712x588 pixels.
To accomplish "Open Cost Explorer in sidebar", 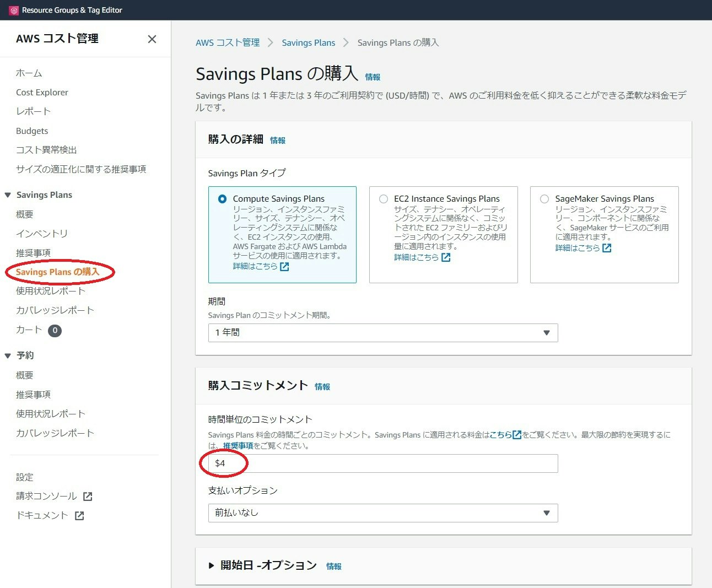I will click(42, 93).
